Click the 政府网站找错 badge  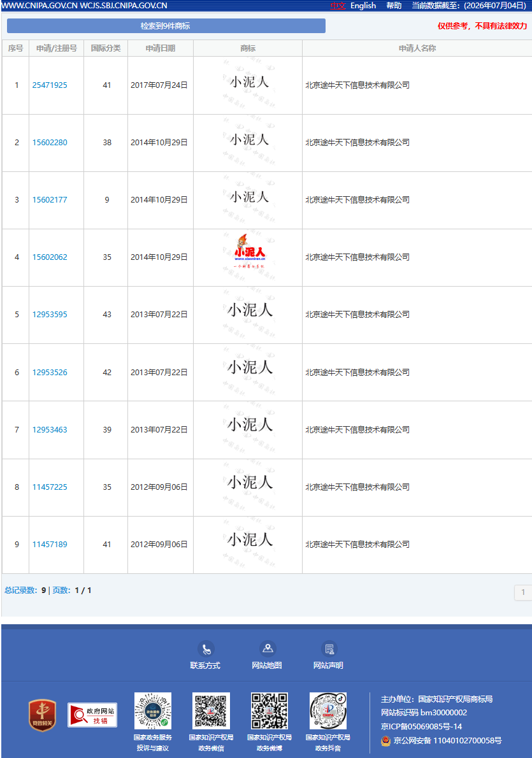click(x=92, y=715)
